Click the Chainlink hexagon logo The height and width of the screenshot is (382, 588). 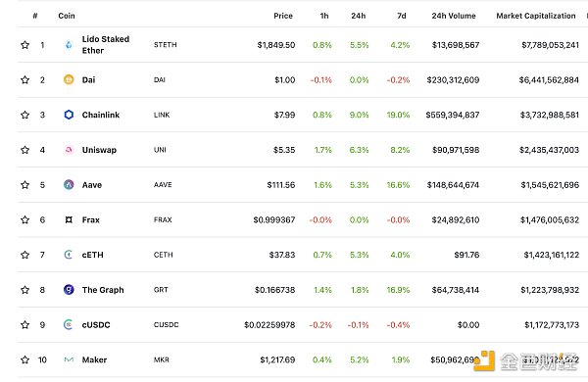[69, 115]
